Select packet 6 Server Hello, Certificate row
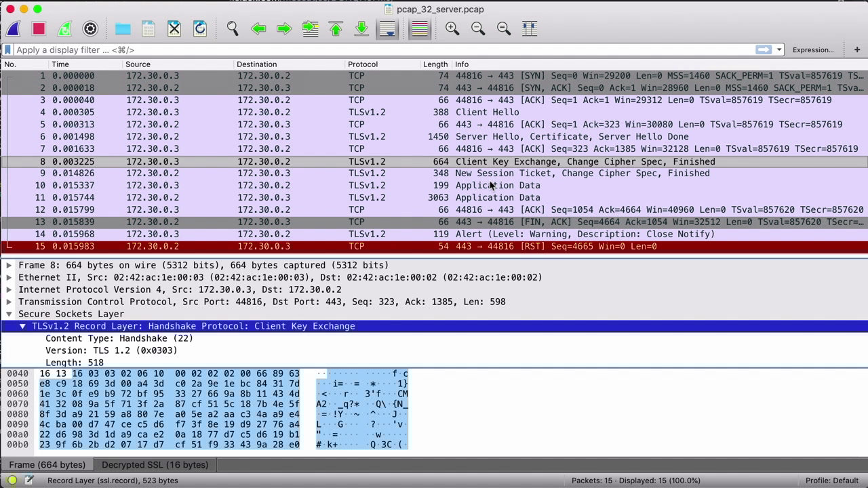 click(x=434, y=137)
